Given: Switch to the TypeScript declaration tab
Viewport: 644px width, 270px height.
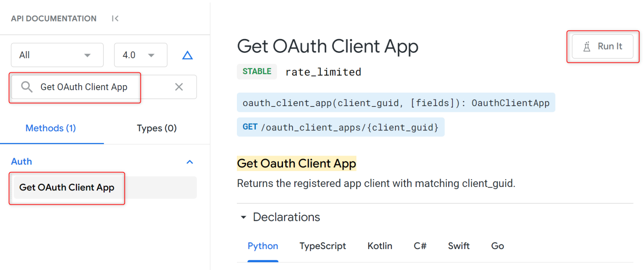Looking at the screenshot, I should point(322,246).
